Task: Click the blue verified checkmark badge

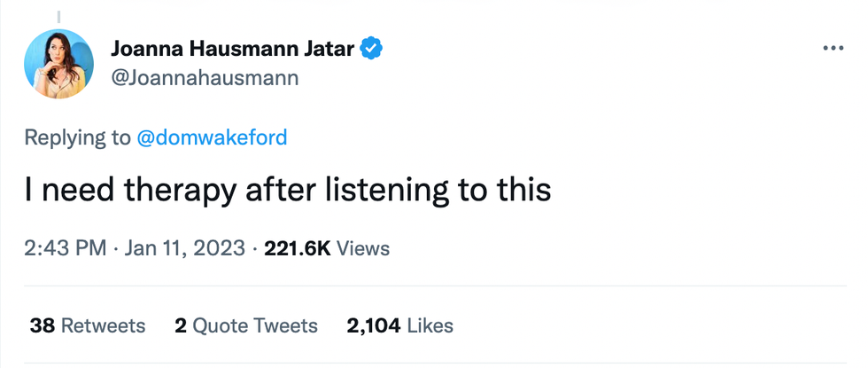Action: click(373, 50)
